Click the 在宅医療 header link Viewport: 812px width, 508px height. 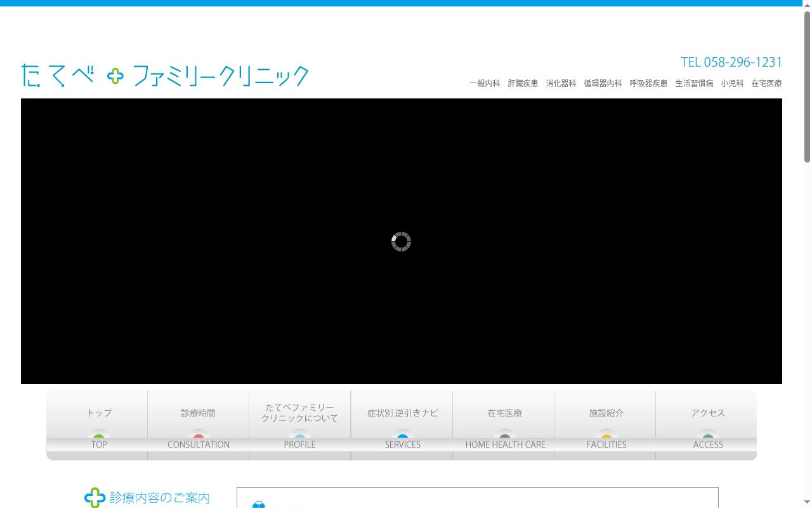coord(766,83)
